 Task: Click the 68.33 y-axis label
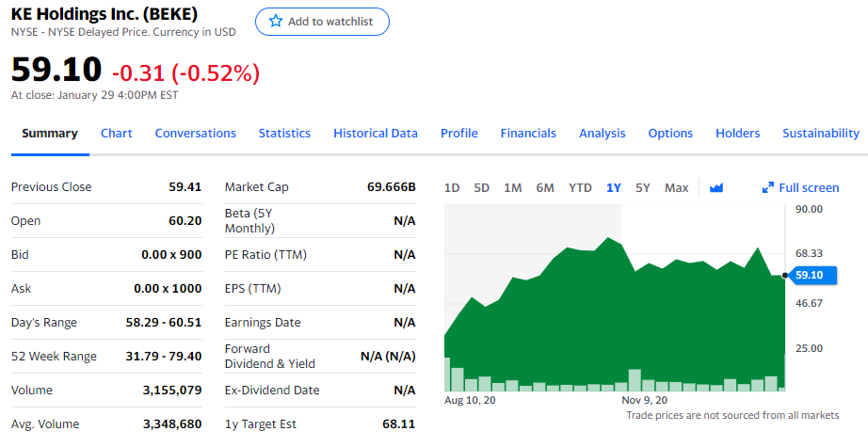point(810,253)
